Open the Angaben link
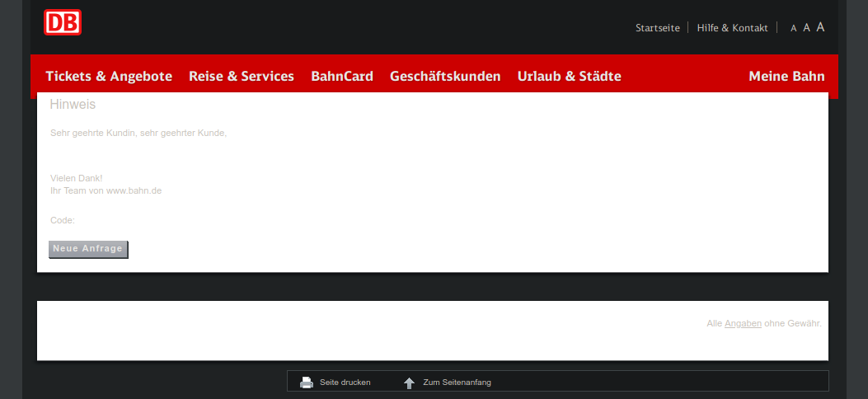The height and width of the screenshot is (399, 868). (x=743, y=323)
